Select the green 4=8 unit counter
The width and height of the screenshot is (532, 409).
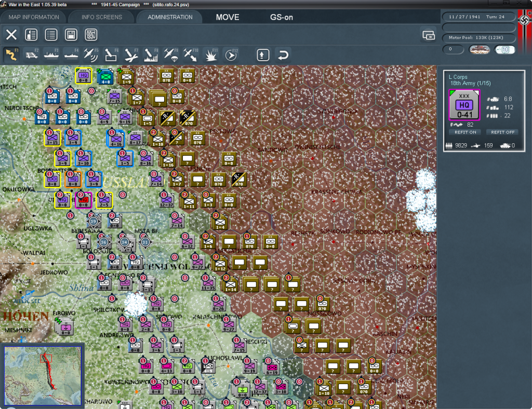tap(105, 77)
